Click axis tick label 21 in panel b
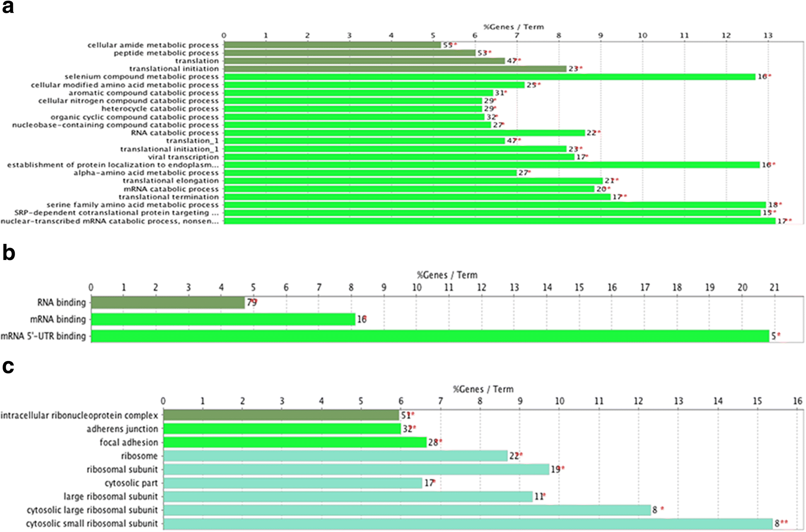Viewport: 806px width, 532px height. coord(775,287)
